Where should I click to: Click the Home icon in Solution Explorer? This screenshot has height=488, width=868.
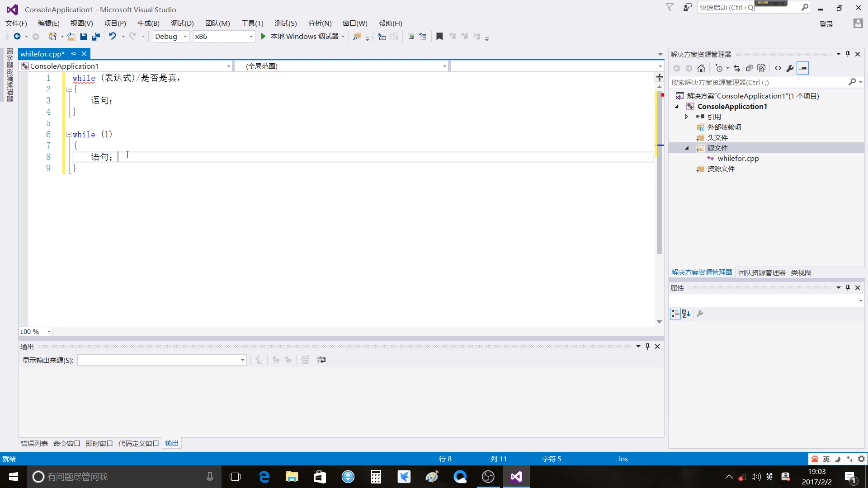tap(701, 68)
